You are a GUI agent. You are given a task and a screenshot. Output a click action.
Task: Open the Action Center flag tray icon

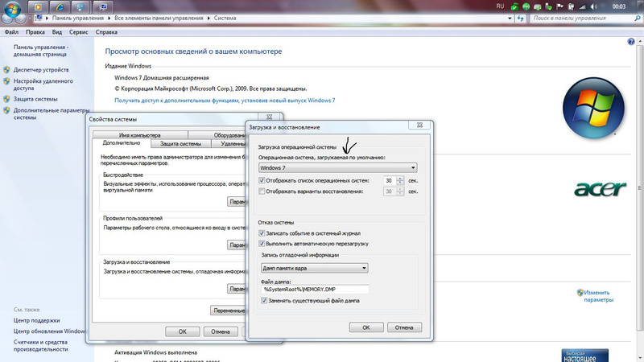(x=559, y=6)
